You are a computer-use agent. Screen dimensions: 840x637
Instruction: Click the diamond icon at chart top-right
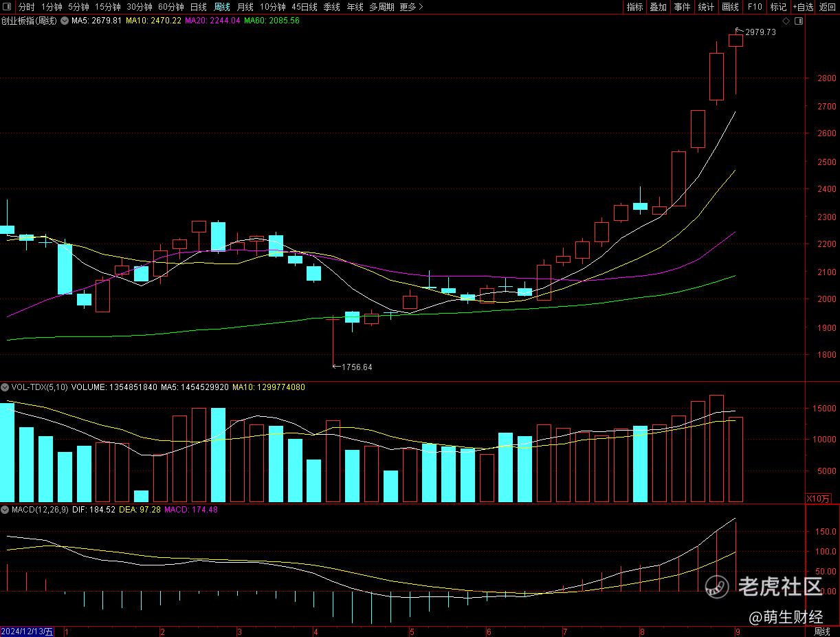click(786, 21)
